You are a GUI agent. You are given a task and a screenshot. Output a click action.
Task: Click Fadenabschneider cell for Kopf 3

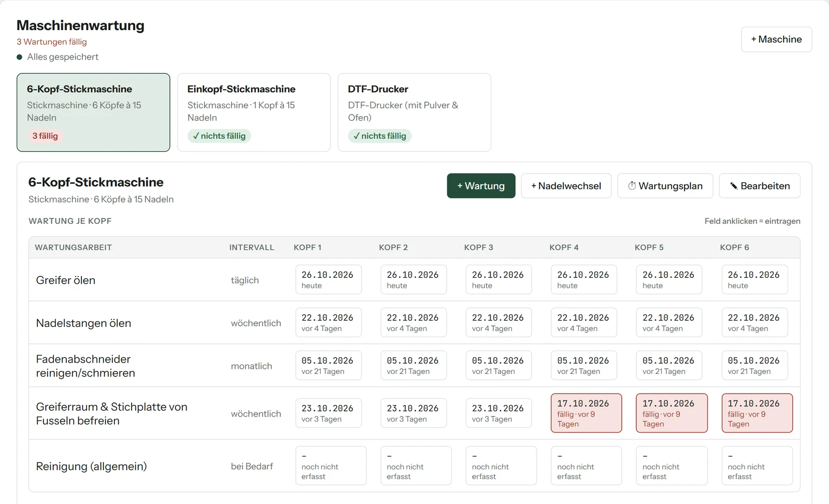point(498,366)
